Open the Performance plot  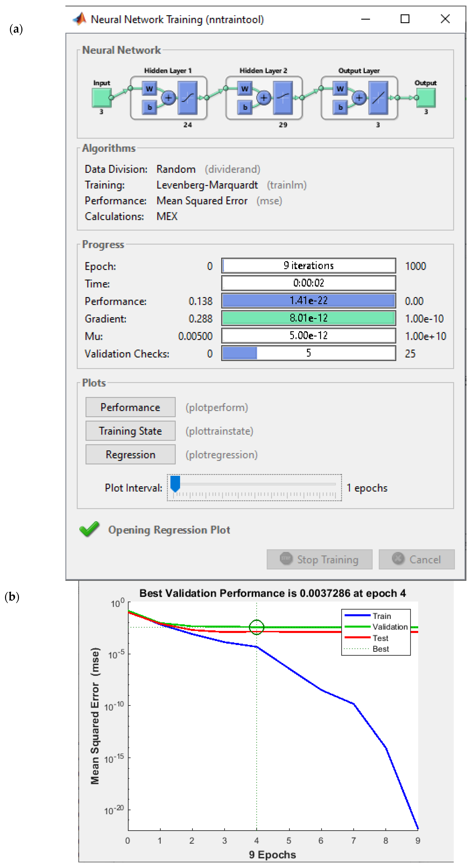[130, 407]
